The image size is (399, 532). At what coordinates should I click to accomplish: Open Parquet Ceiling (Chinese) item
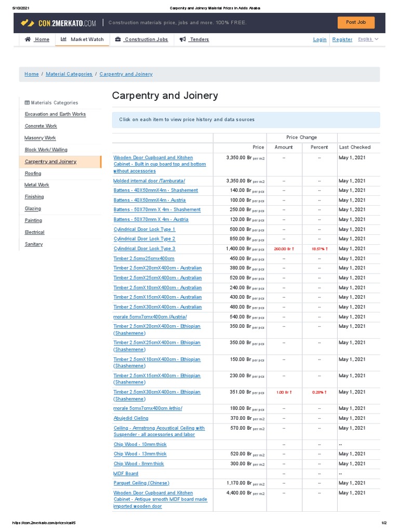141,483
